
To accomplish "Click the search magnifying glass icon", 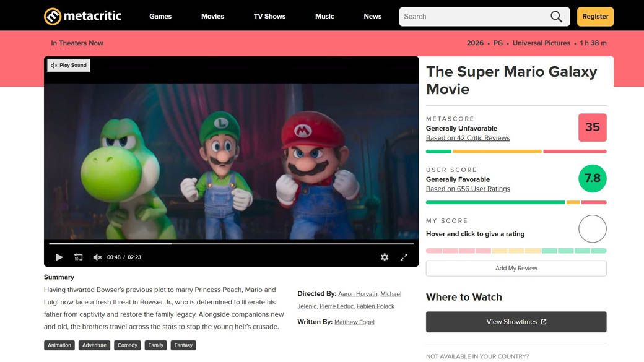I will (x=556, y=17).
